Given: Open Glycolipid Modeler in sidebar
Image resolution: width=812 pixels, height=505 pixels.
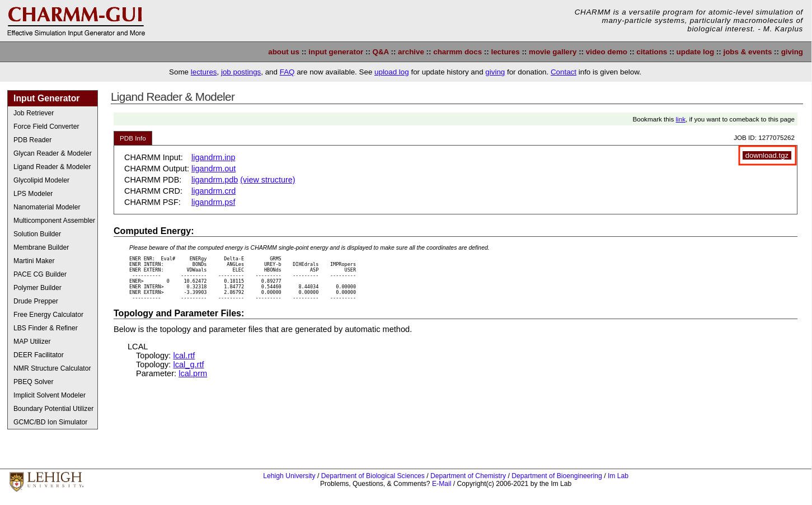Looking at the screenshot, I should (x=53, y=180).
